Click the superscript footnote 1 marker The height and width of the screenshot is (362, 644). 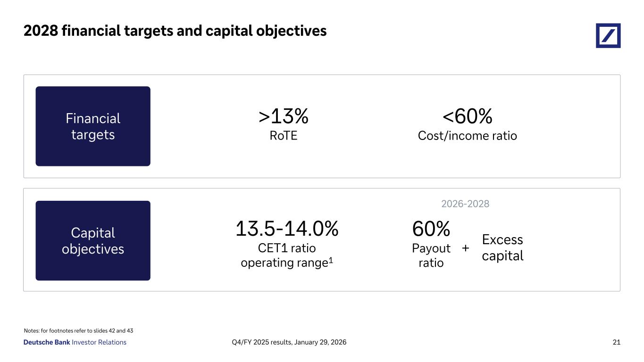click(331, 260)
